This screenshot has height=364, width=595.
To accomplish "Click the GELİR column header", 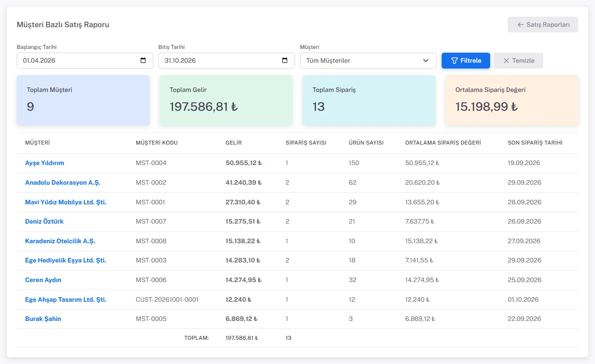I will click(x=234, y=143).
